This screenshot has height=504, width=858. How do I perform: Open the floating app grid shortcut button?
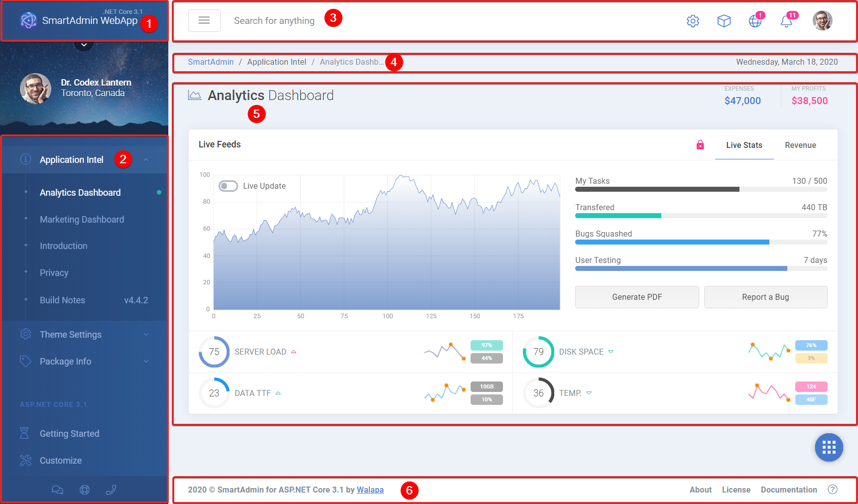829,447
